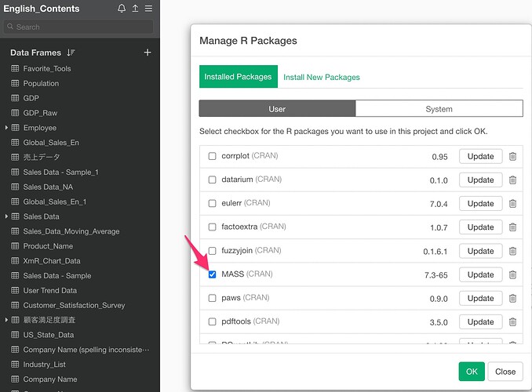Screen dimensions: 532x392
Task: Click the notification bell icon
Action: click(x=122, y=9)
